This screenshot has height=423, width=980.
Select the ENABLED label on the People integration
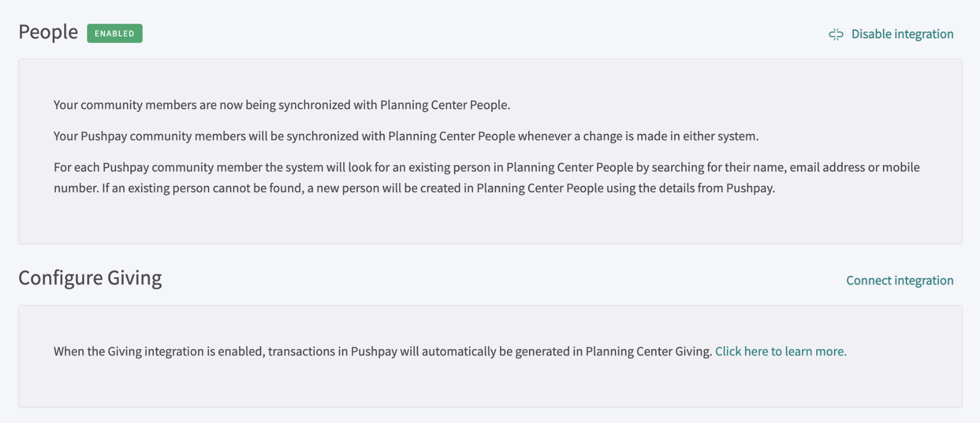(114, 33)
